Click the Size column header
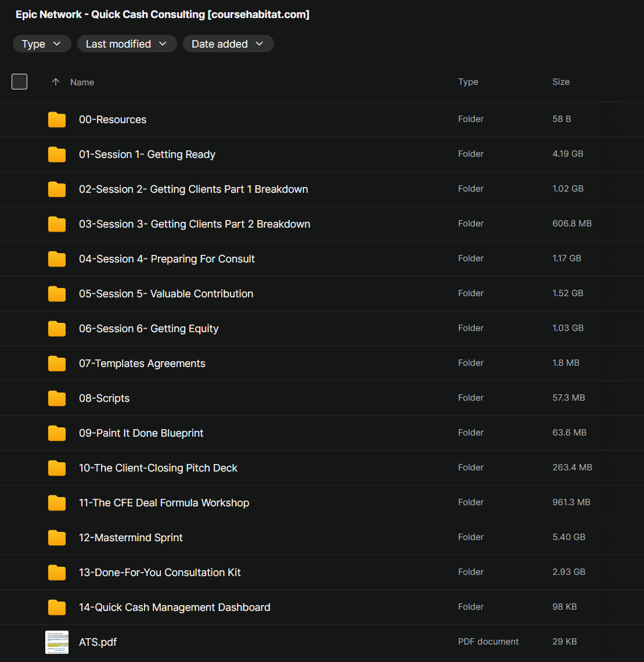The height and width of the screenshot is (662, 644). pyautogui.click(x=560, y=82)
